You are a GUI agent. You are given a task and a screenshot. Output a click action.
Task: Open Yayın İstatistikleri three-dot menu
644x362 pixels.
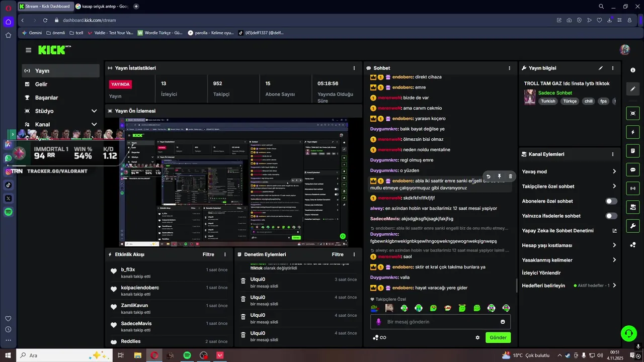pos(354,68)
